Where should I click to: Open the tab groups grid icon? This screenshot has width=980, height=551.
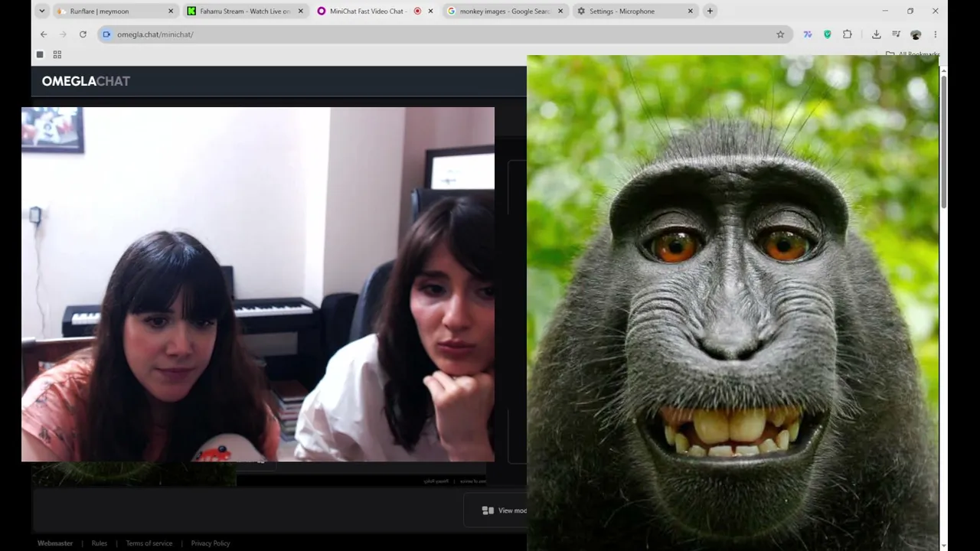[x=57, y=54]
